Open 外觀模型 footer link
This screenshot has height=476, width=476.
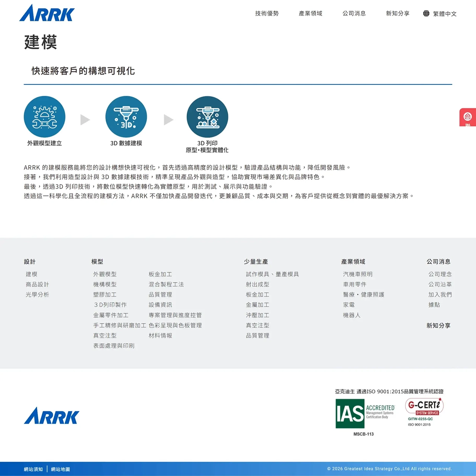coord(105,274)
